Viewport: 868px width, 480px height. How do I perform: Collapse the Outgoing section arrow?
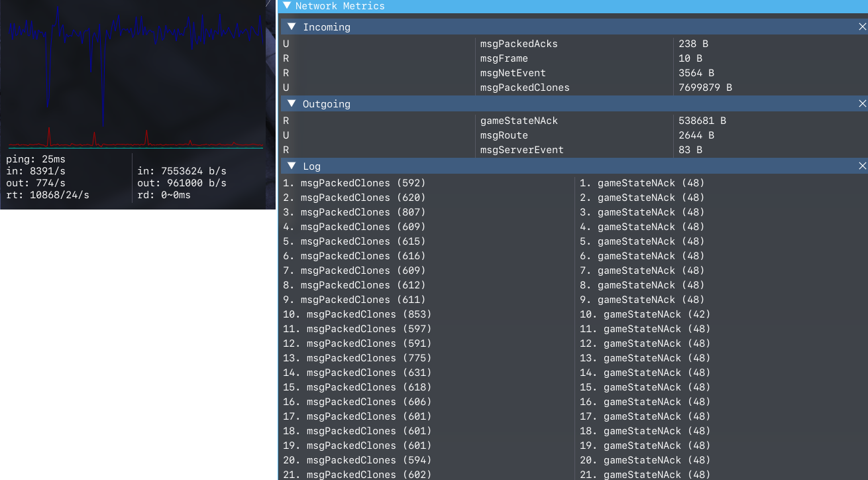click(292, 104)
